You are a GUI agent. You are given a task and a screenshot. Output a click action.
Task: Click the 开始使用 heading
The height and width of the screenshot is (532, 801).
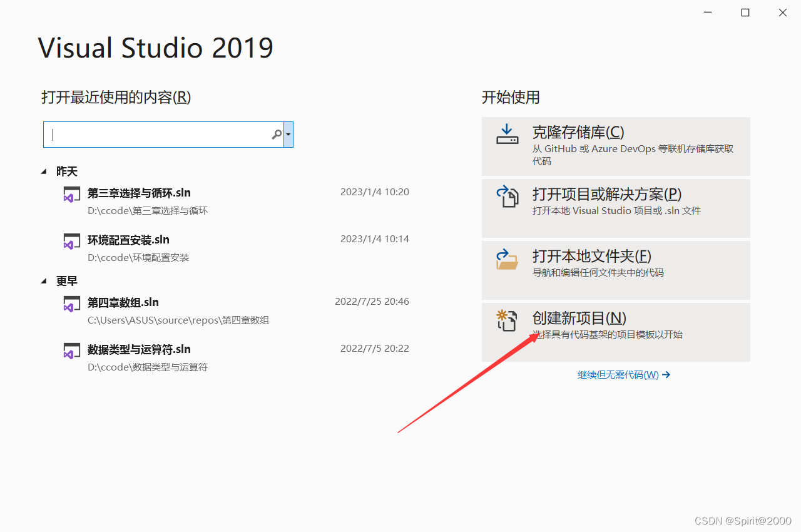(x=511, y=98)
